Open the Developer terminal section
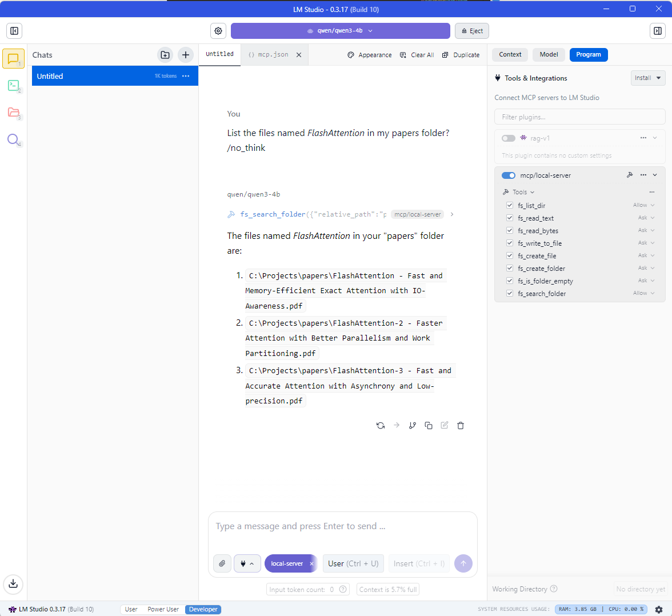The image size is (672, 616). click(13, 86)
